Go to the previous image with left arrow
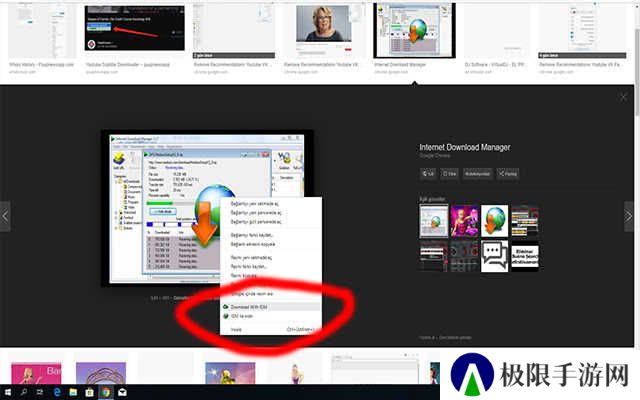This screenshot has width=640, height=400. point(5,216)
